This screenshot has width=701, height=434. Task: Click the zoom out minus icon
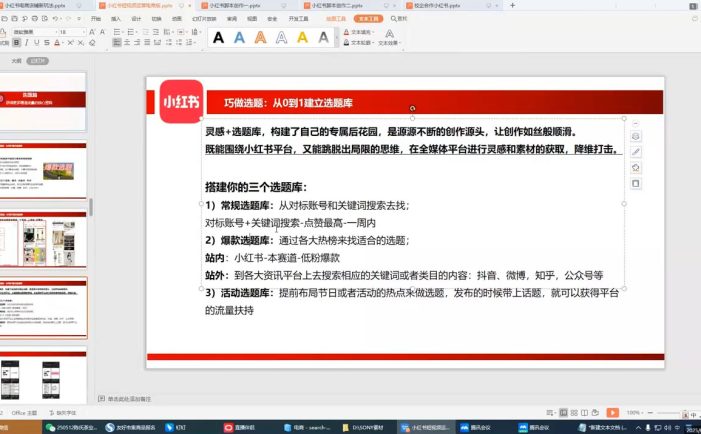[x=650, y=413]
